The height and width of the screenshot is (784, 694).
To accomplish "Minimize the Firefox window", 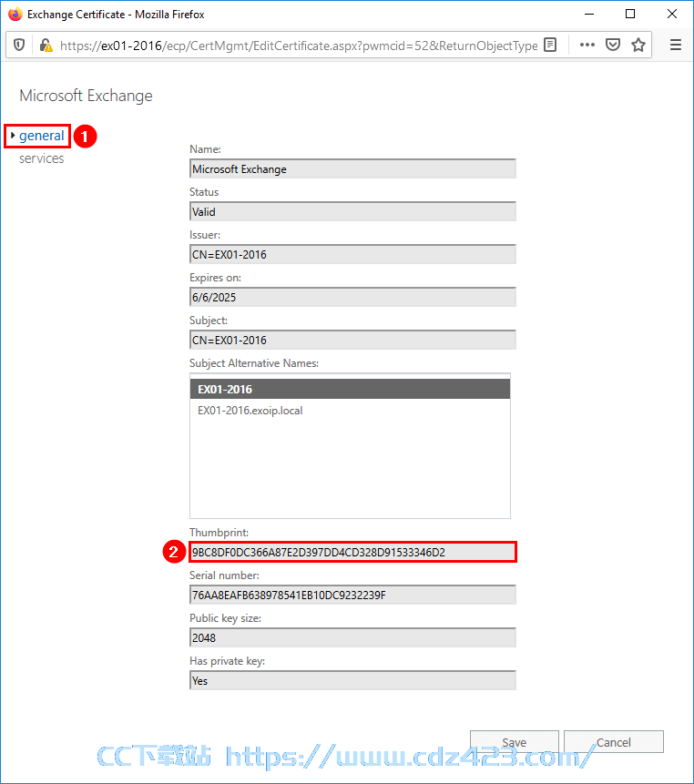I will 589,14.
